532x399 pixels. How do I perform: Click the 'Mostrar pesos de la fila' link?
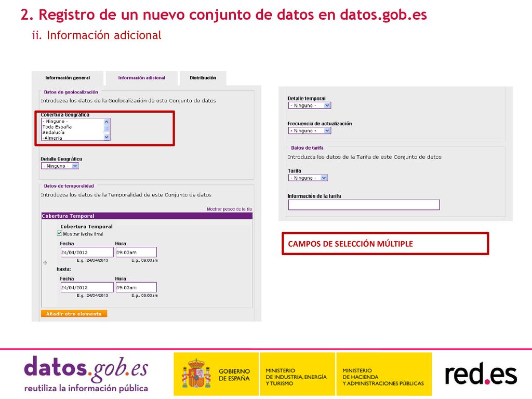click(x=229, y=209)
